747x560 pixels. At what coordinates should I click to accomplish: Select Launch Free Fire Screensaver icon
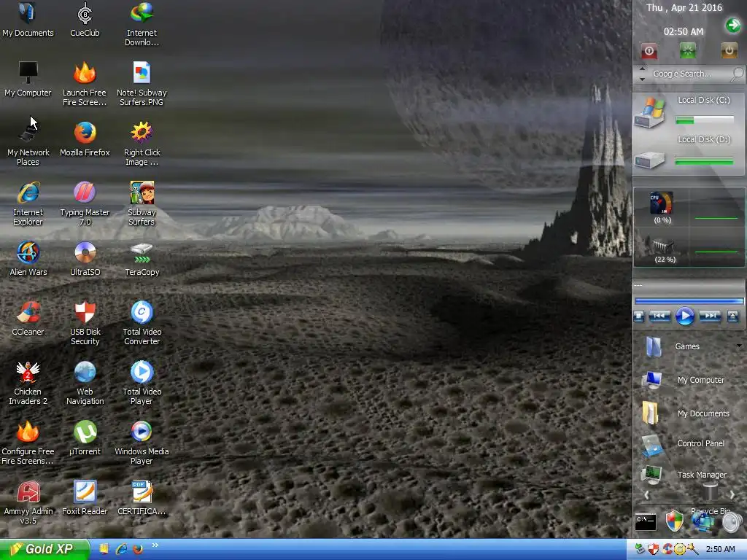(85, 84)
